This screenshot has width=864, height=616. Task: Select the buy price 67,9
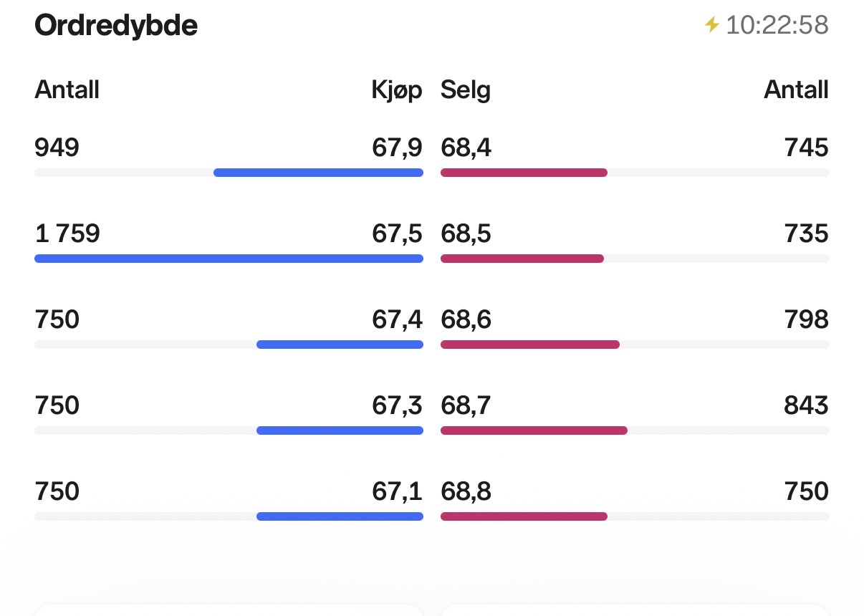coord(397,148)
